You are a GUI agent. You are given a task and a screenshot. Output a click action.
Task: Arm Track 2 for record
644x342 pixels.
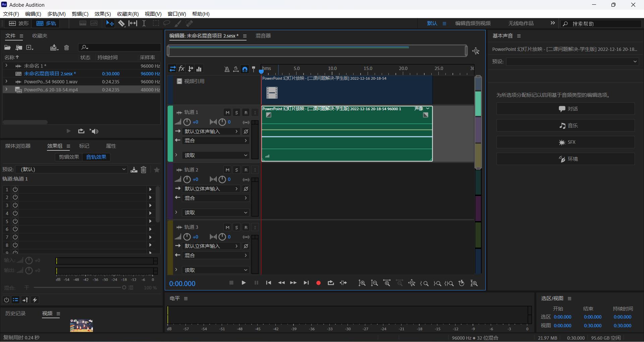click(246, 170)
